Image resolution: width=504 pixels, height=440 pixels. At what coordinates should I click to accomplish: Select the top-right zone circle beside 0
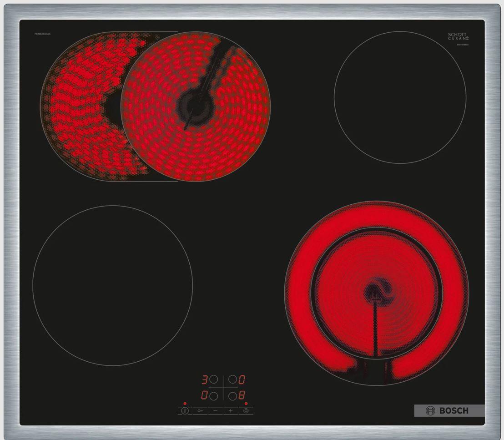point(233,379)
